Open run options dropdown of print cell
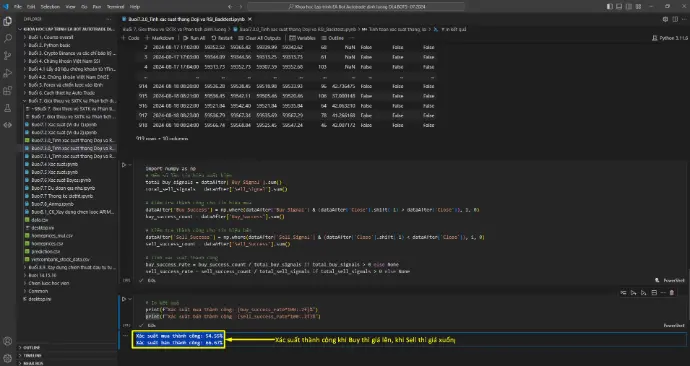 tap(130, 299)
